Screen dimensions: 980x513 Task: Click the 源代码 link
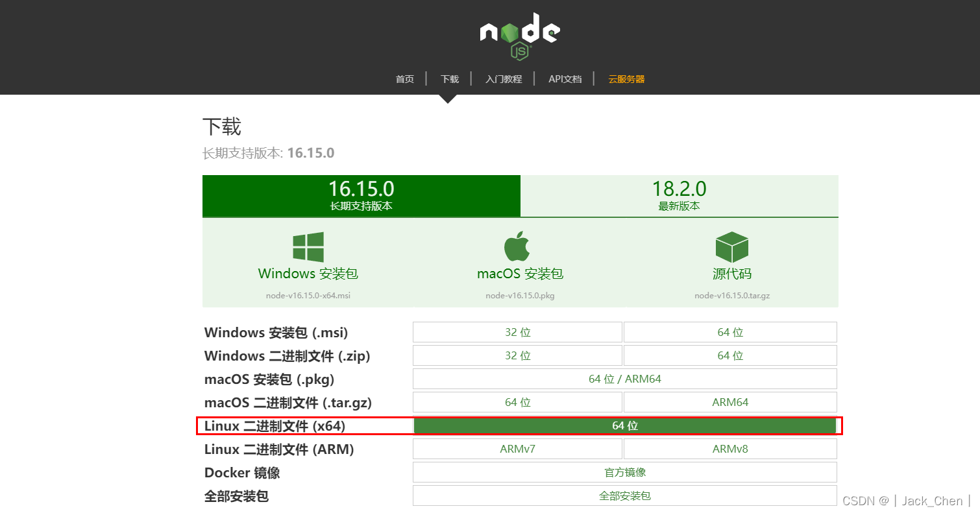click(x=732, y=274)
